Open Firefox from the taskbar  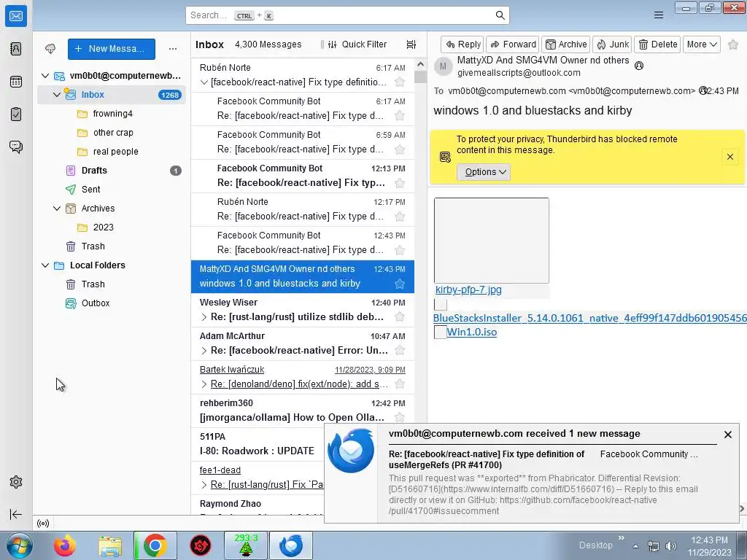(x=64, y=545)
